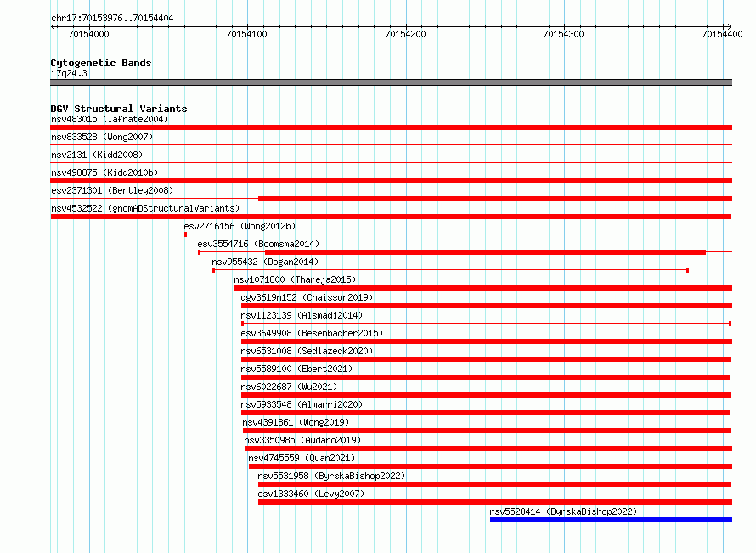This screenshot has width=756, height=553.
Task: Select nsv1071800 (Thareja2015) label
Action: (x=295, y=279)
